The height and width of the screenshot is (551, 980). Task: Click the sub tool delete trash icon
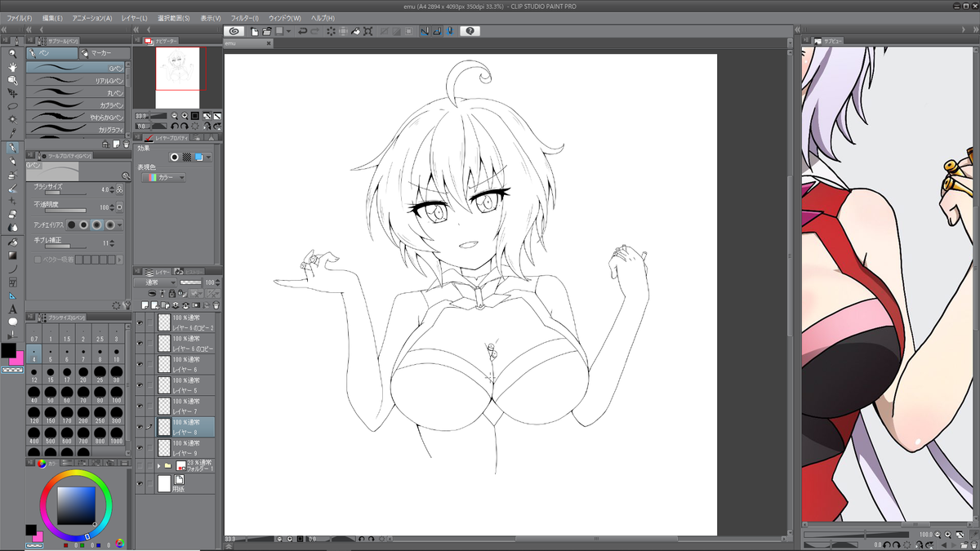(x=126, y=144)
